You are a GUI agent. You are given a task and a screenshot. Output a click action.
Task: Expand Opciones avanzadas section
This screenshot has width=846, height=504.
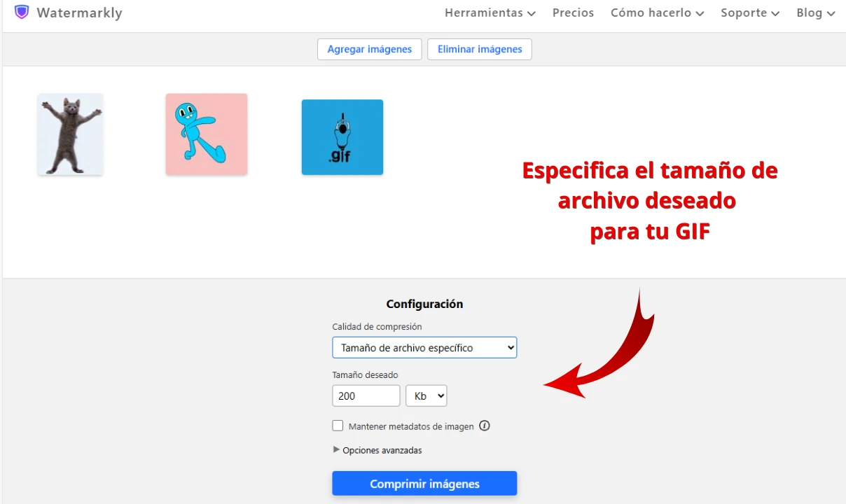382,450
